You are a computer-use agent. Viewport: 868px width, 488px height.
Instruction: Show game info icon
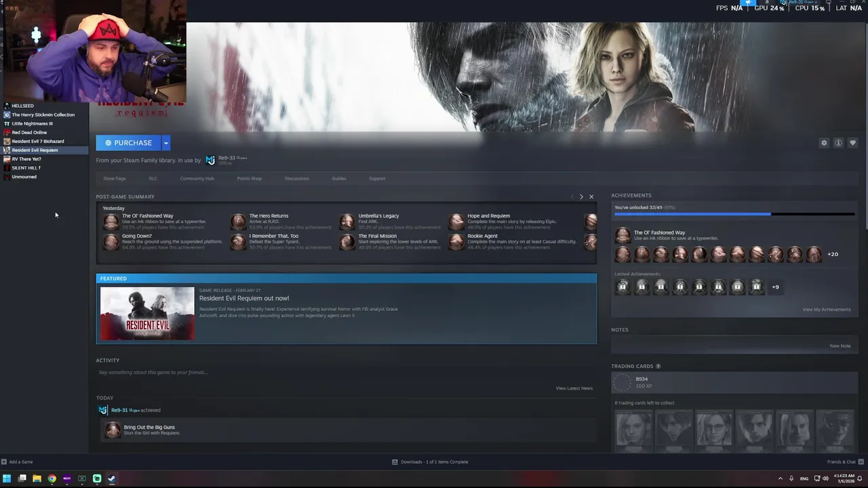point(838,143)
